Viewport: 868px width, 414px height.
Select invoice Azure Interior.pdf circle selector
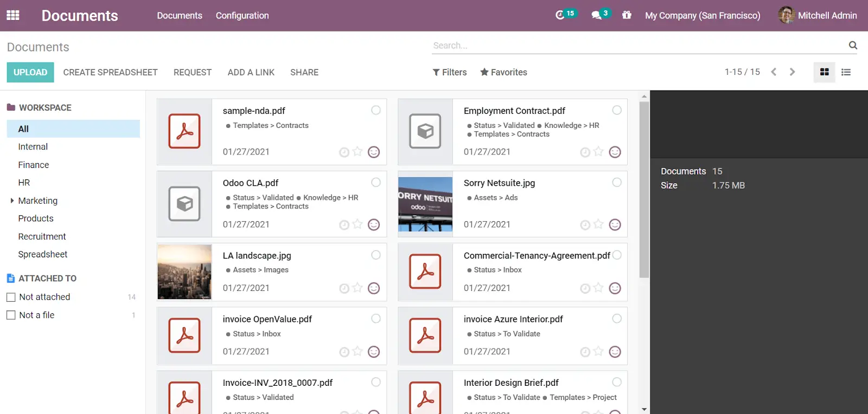tap(617, 319)
